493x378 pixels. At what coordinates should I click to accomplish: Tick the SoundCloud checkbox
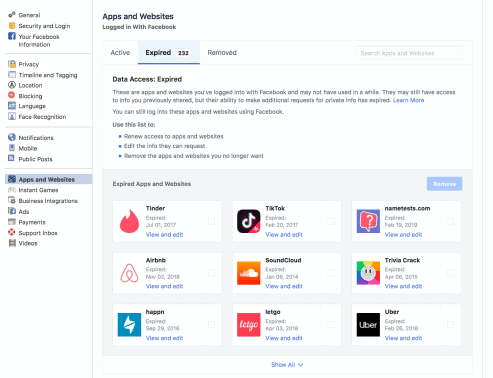coord(331,273)
